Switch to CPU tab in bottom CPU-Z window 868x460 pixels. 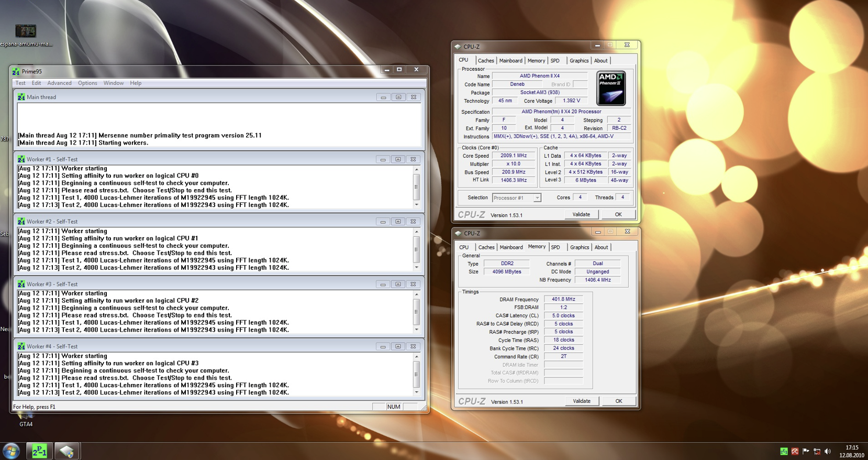coord(464,247)
